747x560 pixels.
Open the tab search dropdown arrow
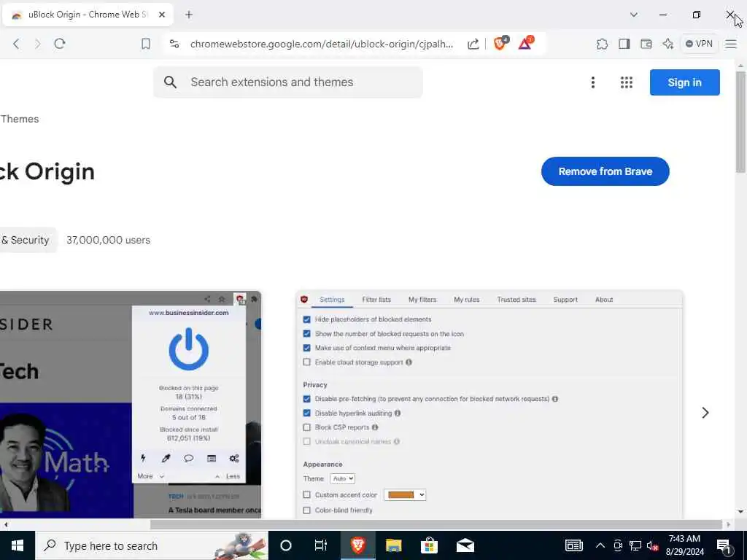pos(634,15)
